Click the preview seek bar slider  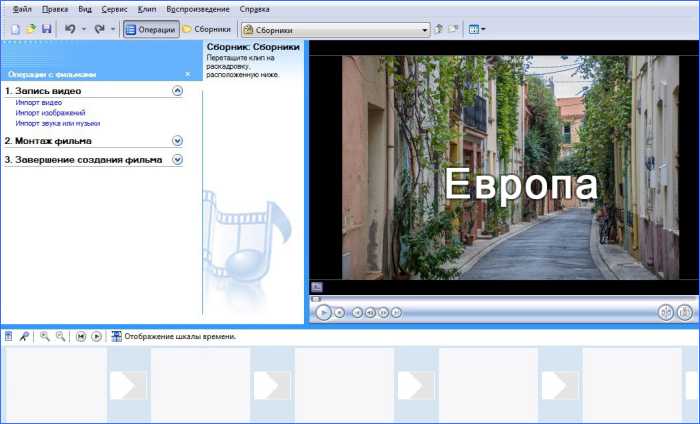pos(316,298)
